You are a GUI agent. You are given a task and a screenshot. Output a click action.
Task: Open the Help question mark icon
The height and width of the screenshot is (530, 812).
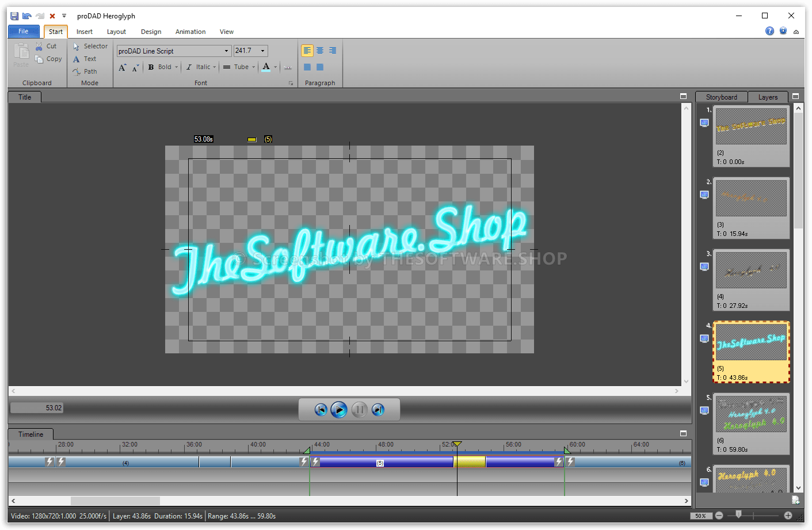coord(769,31)
